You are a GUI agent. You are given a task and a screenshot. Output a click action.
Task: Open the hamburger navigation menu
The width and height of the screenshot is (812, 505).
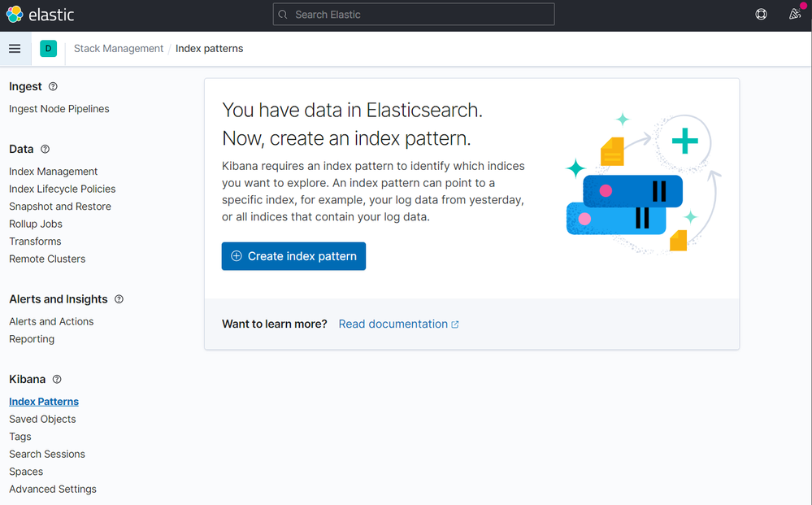[x=15, y=49]
